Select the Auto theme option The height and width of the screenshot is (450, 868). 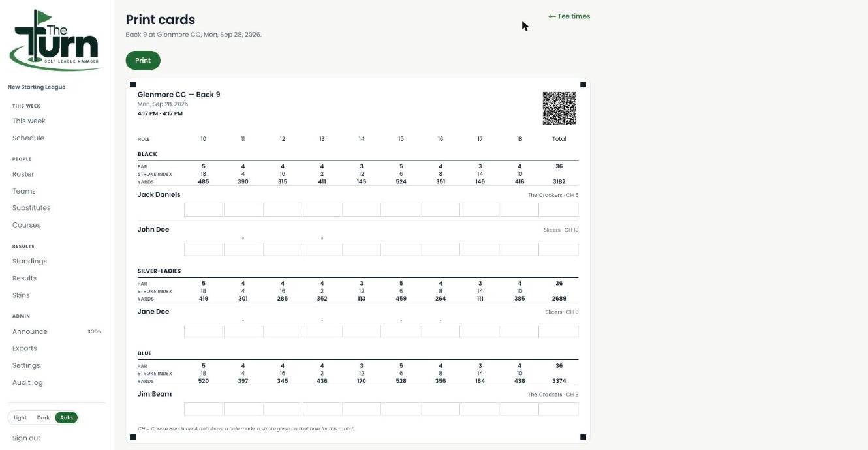tap(66, 417)
